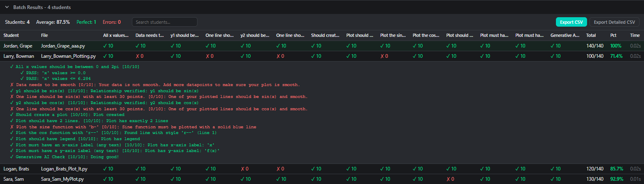Click Sara Sam's 92.9% percentage
Image resolution: width=644 pixels, height=184 pixels.
(617, 179)
